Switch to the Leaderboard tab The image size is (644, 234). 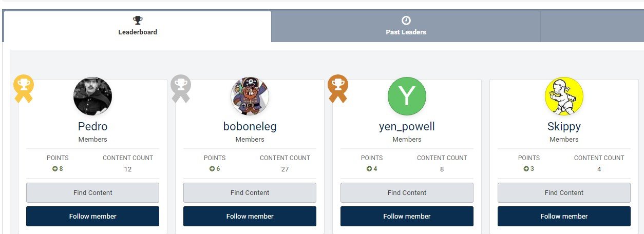click(x=138, y=27)
